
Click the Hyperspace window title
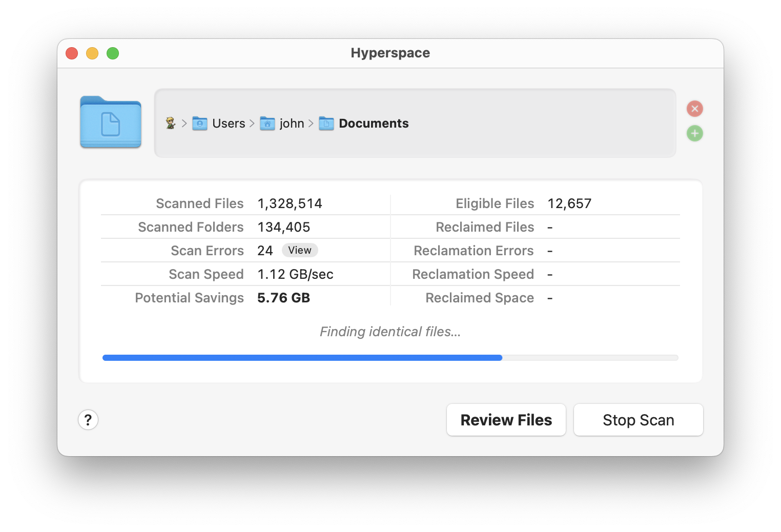point(391,53)
